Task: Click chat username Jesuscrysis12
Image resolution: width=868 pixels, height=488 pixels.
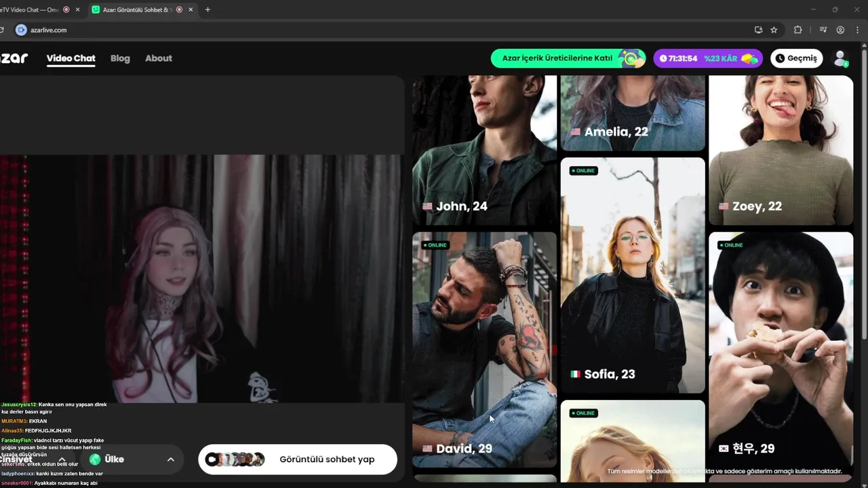Action: (x=19, y=405)
